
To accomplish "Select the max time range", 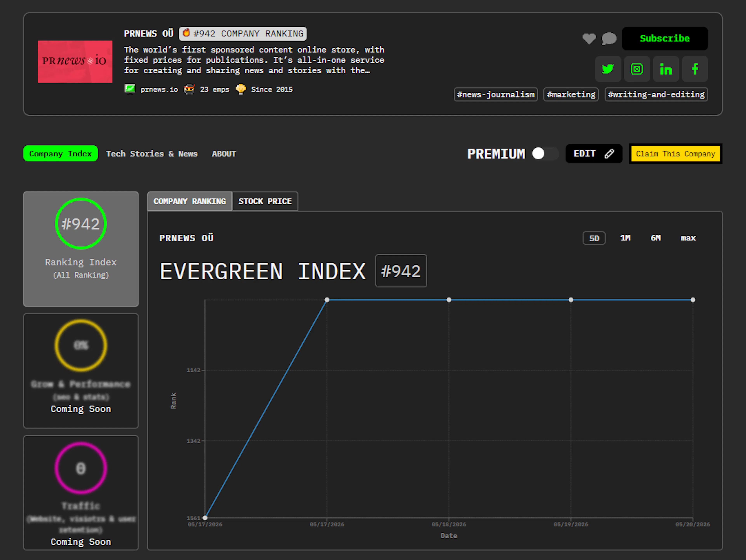I will (x=688, y=238).
